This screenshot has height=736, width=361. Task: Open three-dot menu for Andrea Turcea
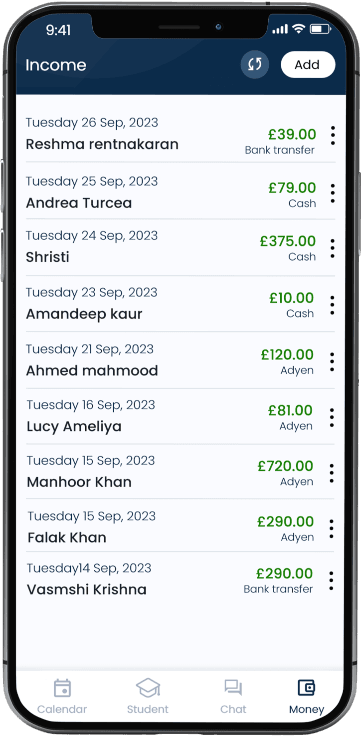(x=333, y=193)
